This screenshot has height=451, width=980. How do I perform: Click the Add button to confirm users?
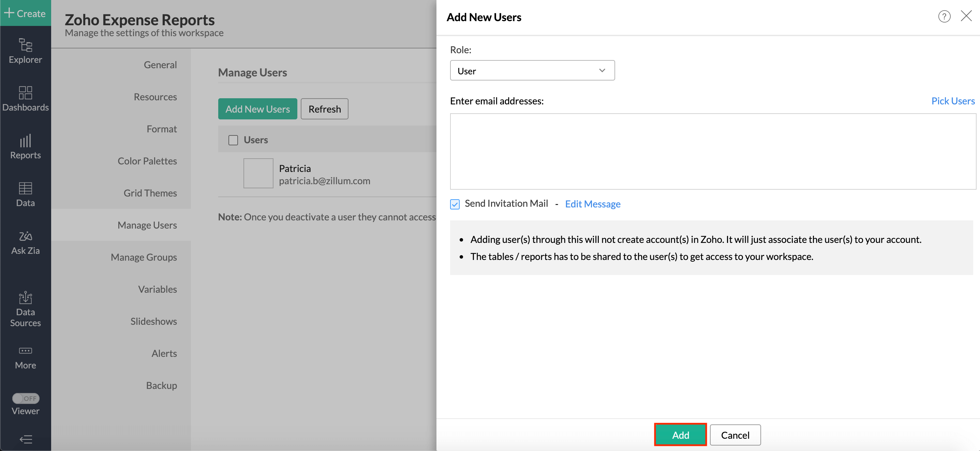pos(680,435)
